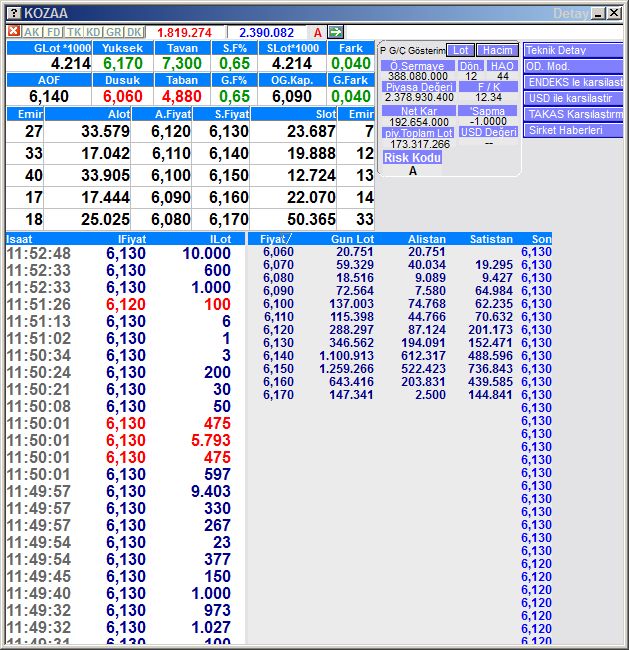Image resolution: width=629 pixels, height=650 pixels.
Task: Click Taban value 4,880
Action: click(x=182, y=96)
